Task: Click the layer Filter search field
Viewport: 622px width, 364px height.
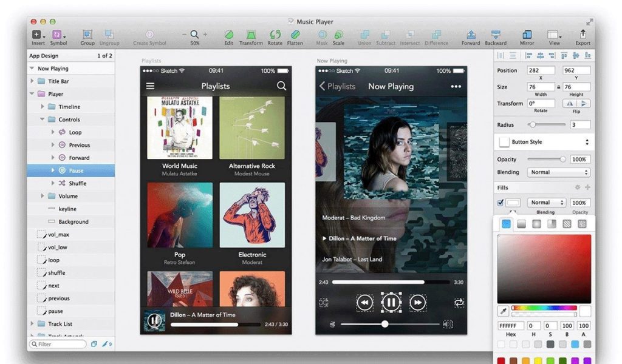Action: pos(58,344)
